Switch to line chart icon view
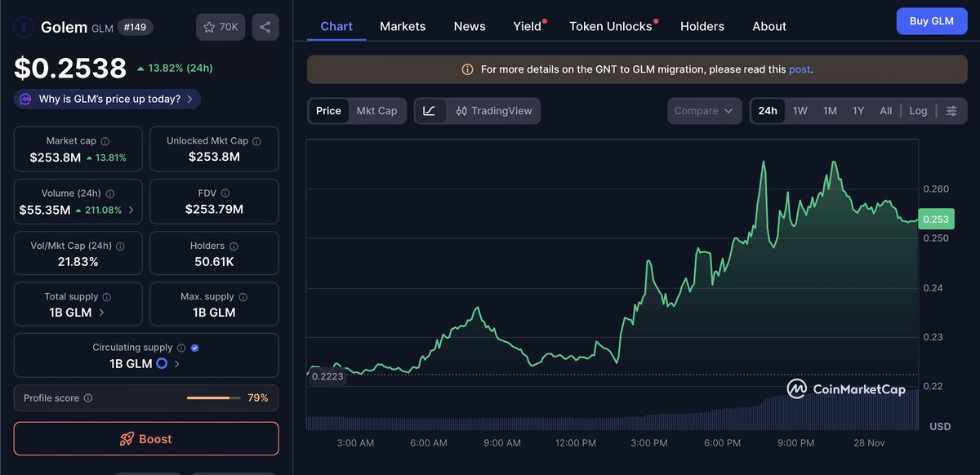980x475 pixels. click(x=430, y=111)
